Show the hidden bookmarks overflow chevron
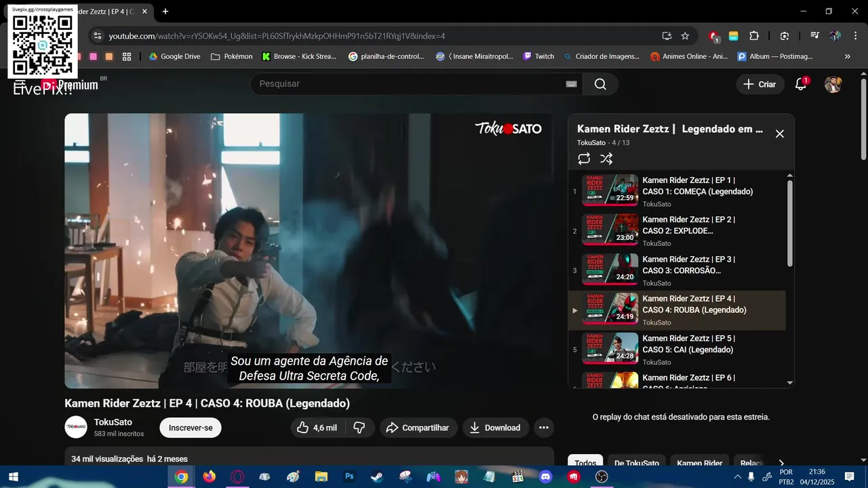Screen dimensions: 868x488 847,56
